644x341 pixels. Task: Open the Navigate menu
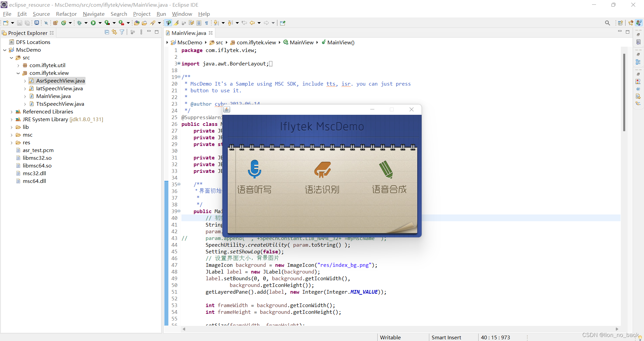click(94, 14)
